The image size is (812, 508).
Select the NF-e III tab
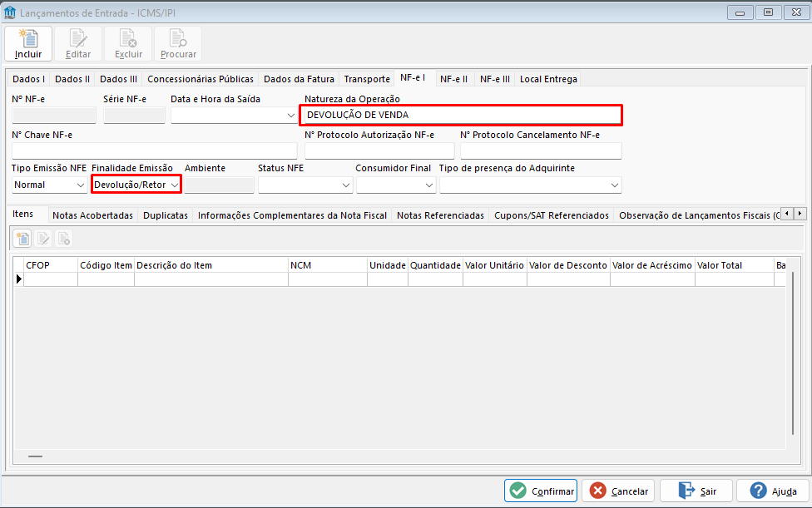494,79
